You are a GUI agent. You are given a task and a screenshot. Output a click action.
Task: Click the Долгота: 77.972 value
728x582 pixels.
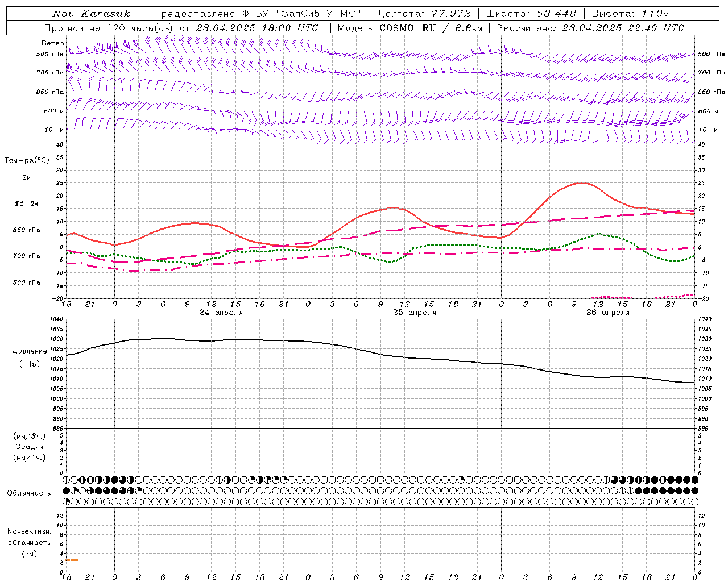pos(424,14)
